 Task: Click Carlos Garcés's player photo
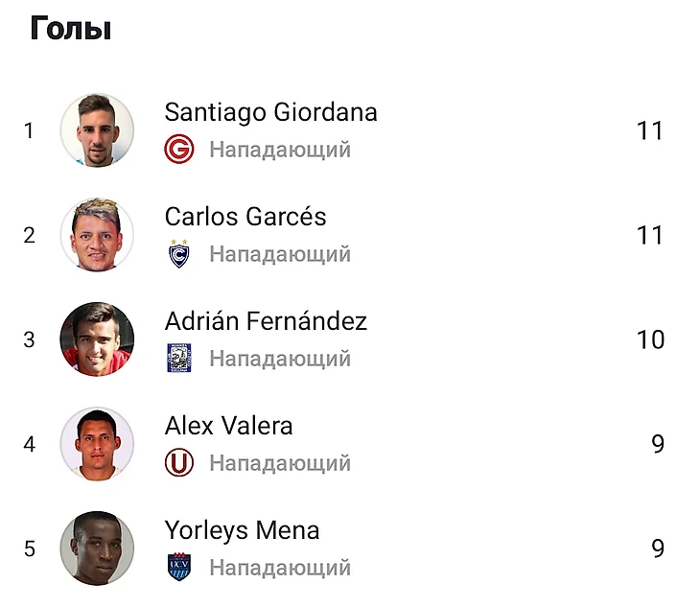(97, 235)
